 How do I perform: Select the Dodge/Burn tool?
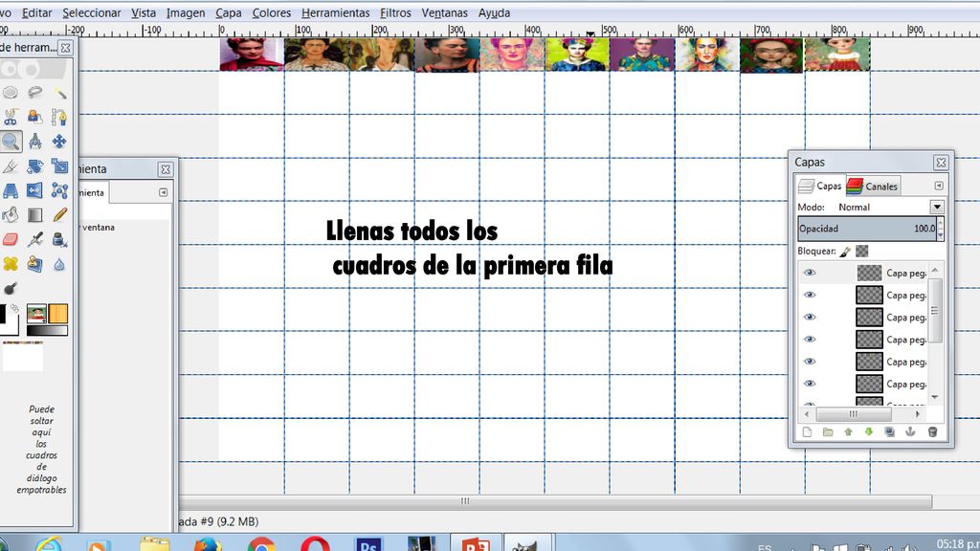pos(11,288)
